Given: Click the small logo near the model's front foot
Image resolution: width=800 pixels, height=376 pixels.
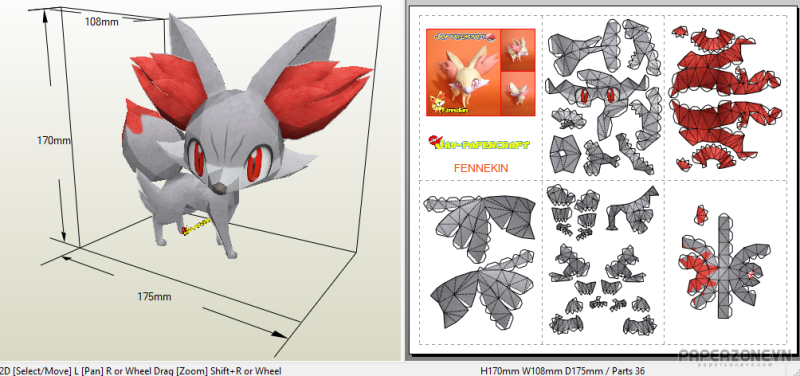Looking at the screenshot, I should coord(196,226).
